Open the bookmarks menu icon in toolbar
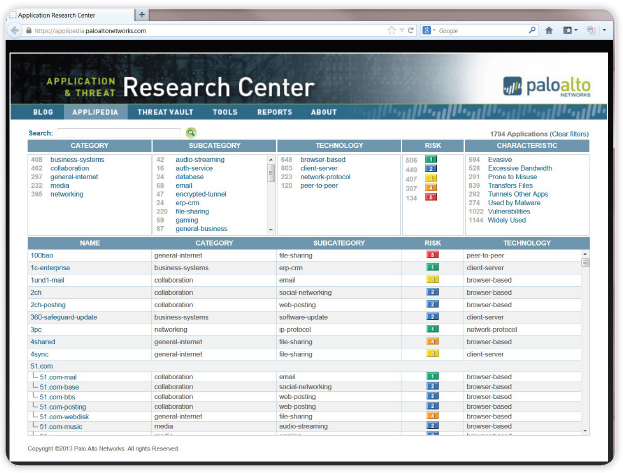The height and width of the screenshot is (473, 623). (x=567, y=31)
